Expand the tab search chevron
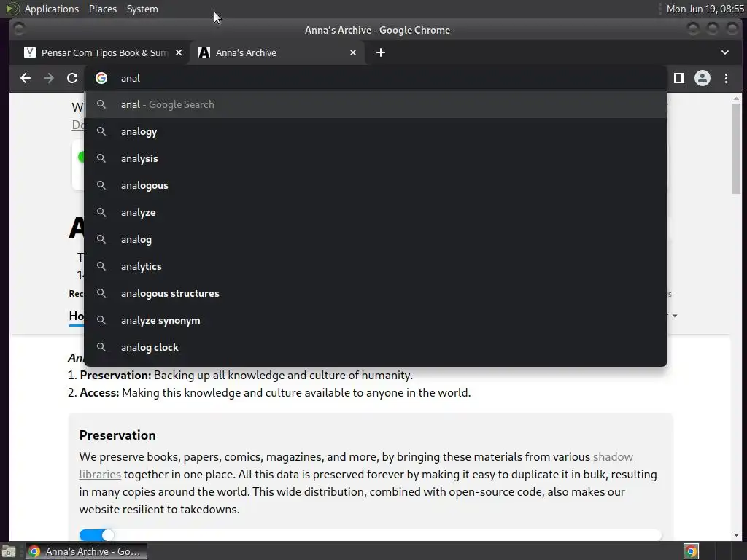The width and height of the screenshot is (747, 560). 725,52
